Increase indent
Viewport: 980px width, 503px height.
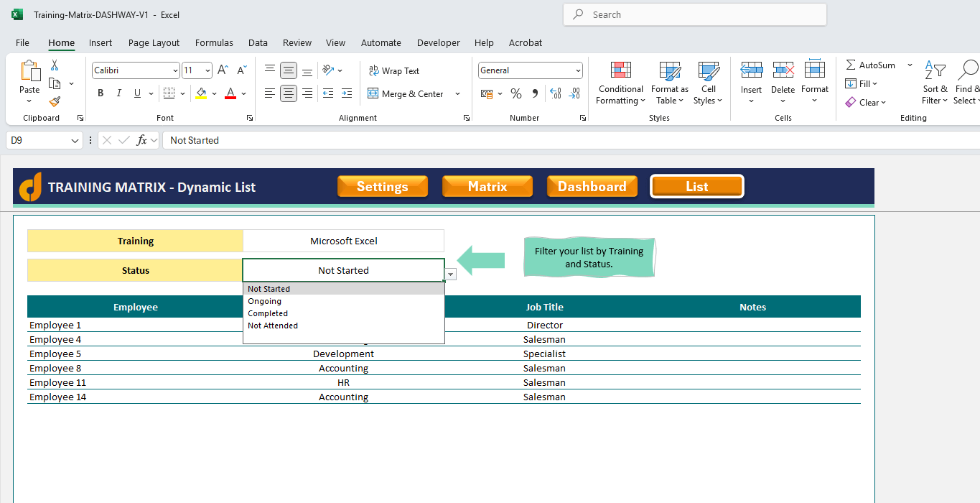pyautogui.click(x=347, y=93)
